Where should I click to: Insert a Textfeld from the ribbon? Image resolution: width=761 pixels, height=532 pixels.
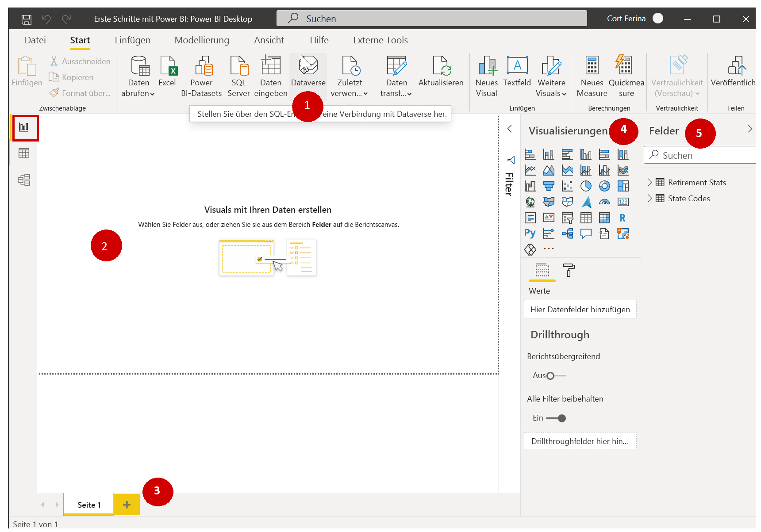click(517, 72)
